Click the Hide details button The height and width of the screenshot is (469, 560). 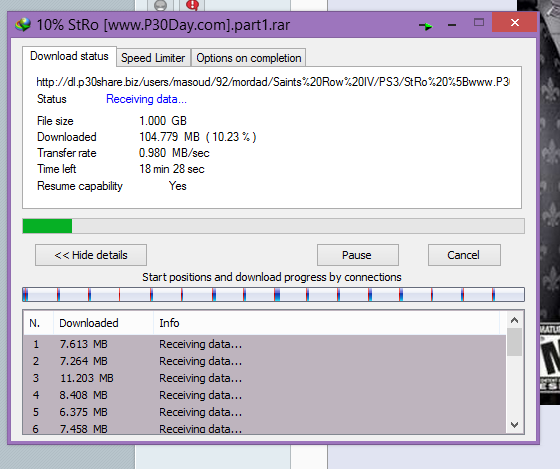(91, 255)
